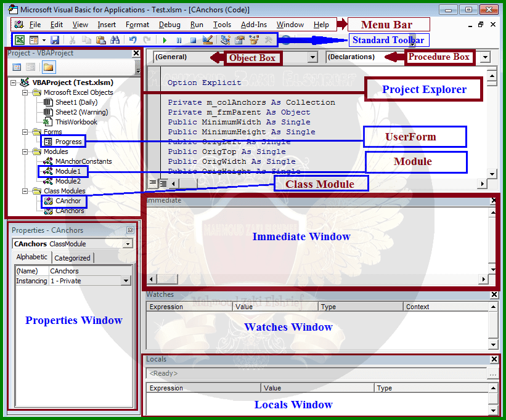Open the Object Browser from the toolbar

pos(253,39)
